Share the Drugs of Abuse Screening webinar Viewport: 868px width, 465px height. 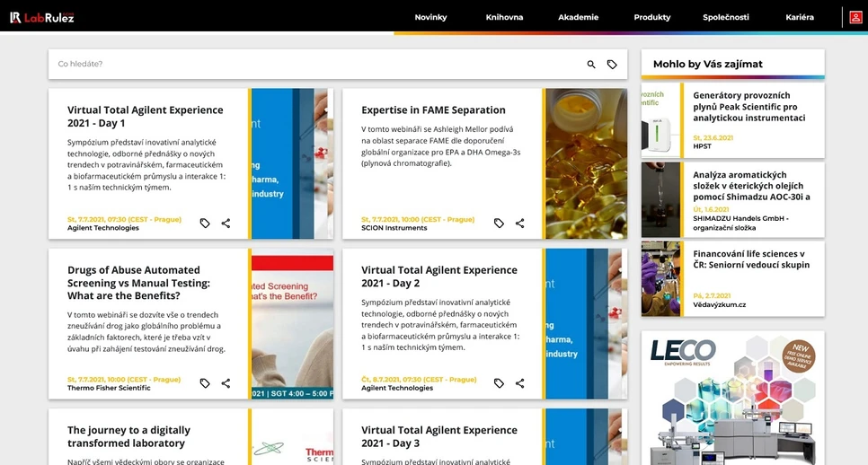(x=226, y=383)
